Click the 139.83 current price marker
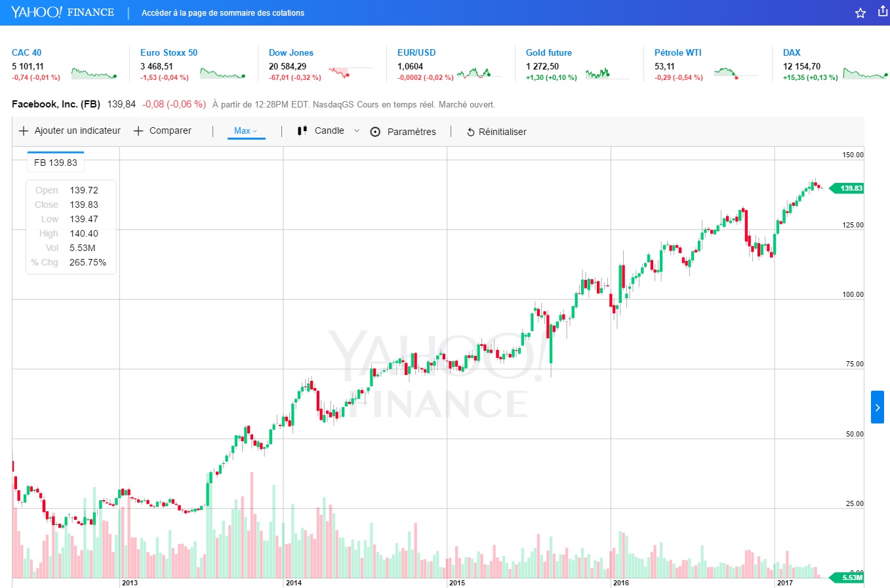The image size is (890, 588). 847,188
